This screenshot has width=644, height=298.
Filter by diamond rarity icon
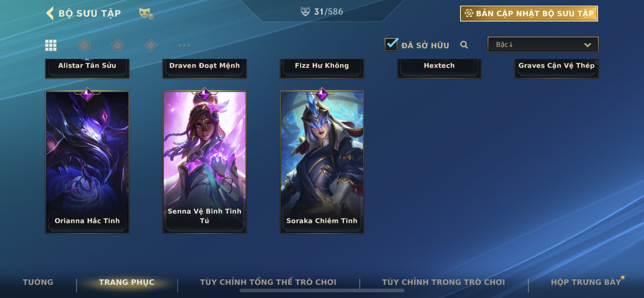tap(151, 45)
